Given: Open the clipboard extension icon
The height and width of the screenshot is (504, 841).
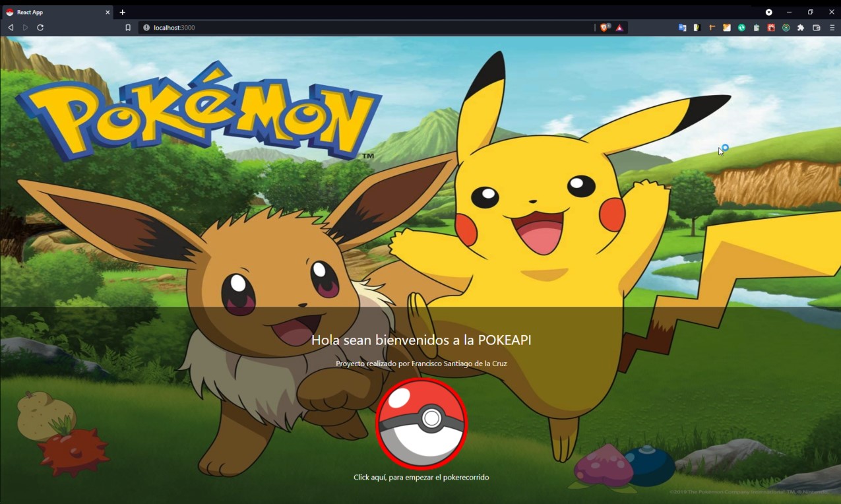Looking at the screenshot, I should point(756,28).
